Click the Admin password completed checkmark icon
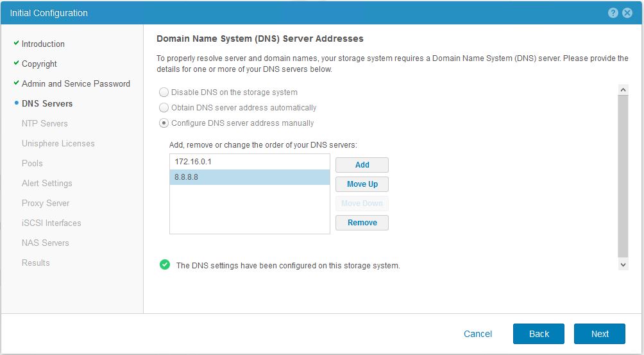 coord(16,83)
